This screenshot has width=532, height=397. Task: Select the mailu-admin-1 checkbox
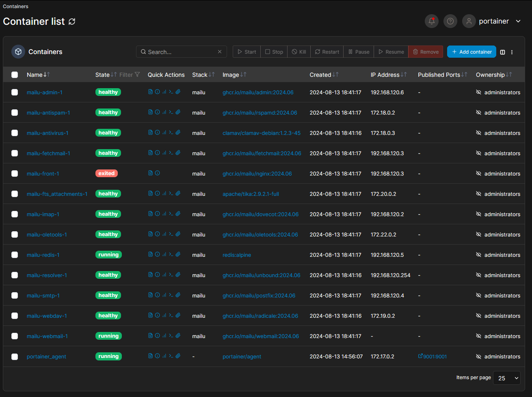click(15, 92)
